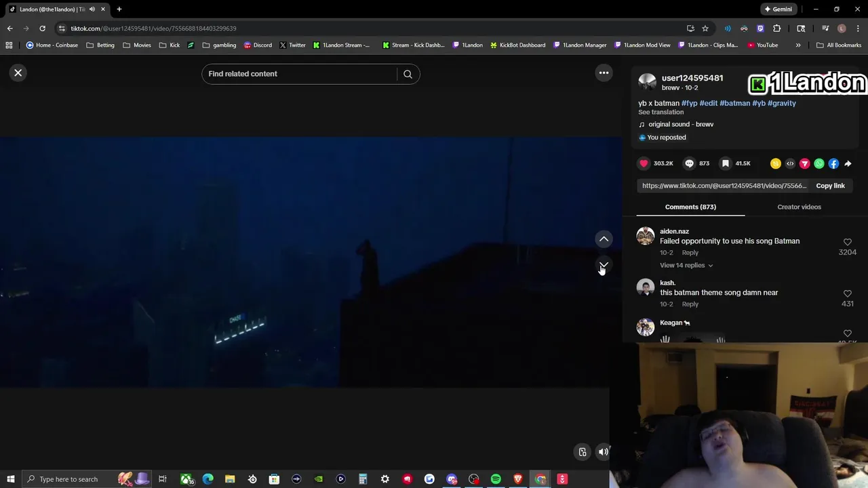Click the floating player icon beside volume
This screenshot has height=488, width=868.
[583, 452]
